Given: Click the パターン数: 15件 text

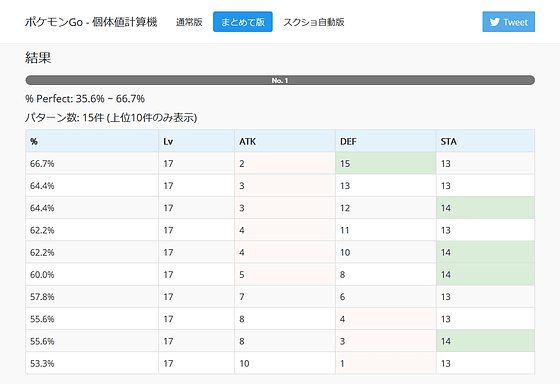Looking at the screenshot, I should coord(64,118).
